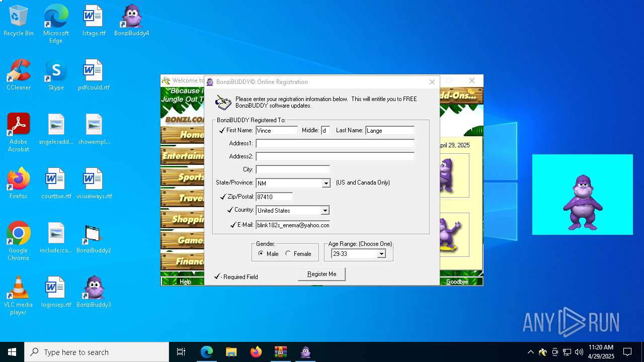Image resolution: width=644 pixels, height=362 pixels.
Task: Click the Address2 field
Action: coord(335,156)
